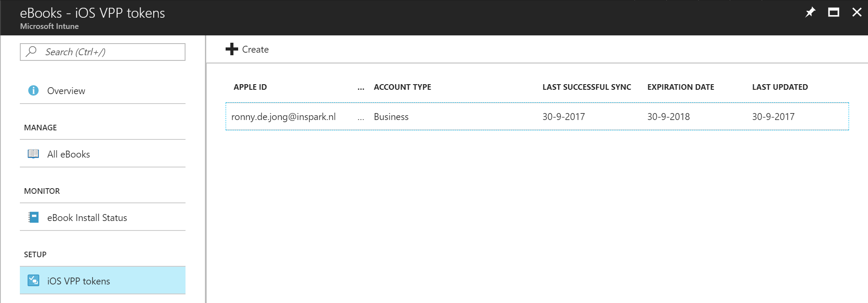The image size is (868, 303).
Task: Sort by the Expiration Date column
Action: (x=680, y=87)
